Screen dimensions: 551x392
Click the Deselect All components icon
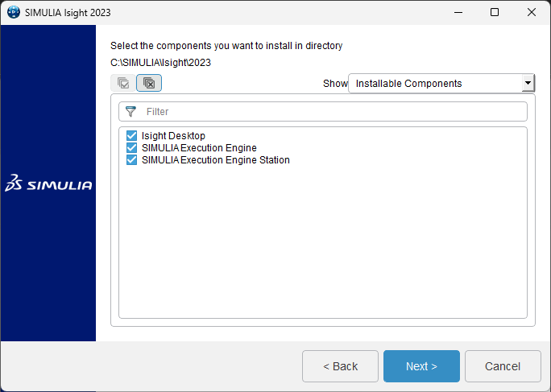click(149, 83)
